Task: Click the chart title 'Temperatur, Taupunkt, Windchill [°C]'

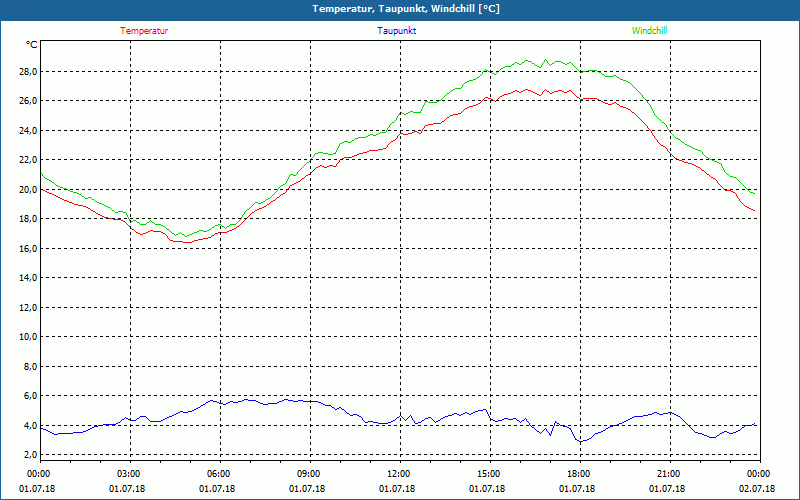Action: coord(406,9)
